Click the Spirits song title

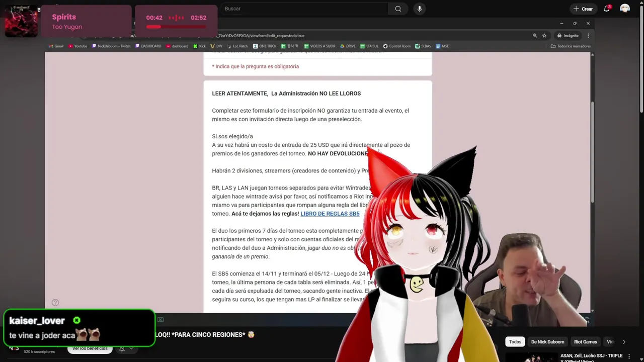coord(64,17)
